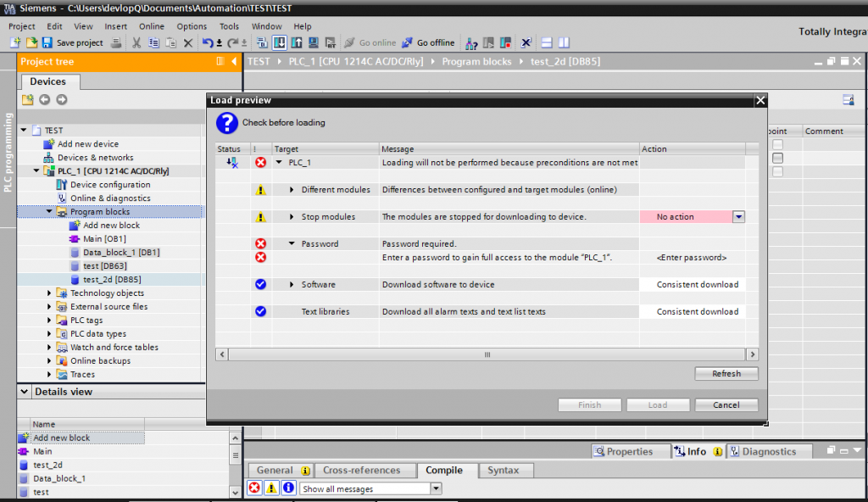Click the Paste icon in the toolbar
This screenshot has width=868, height=502.
pos(171,42)
